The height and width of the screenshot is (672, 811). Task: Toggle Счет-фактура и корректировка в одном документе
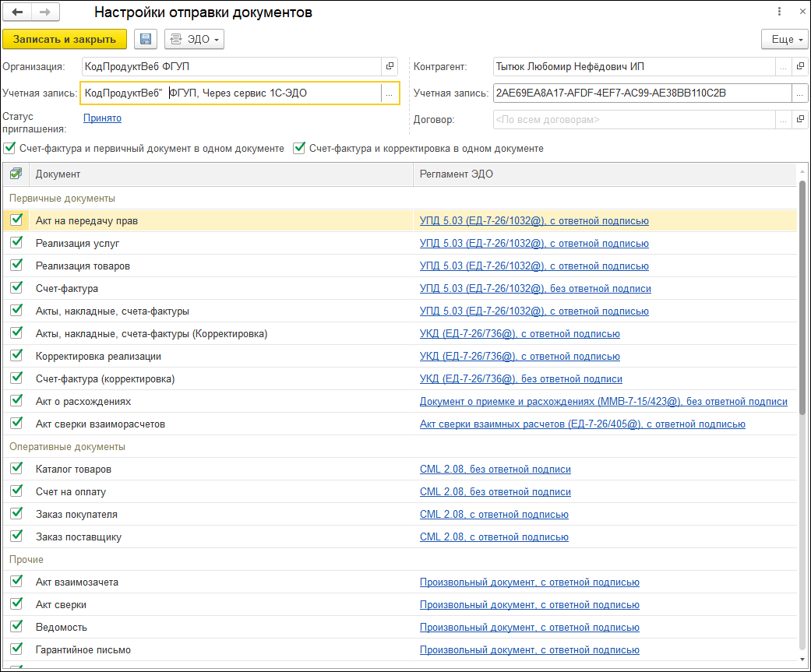pyautogui.click(x=299, y=148)
